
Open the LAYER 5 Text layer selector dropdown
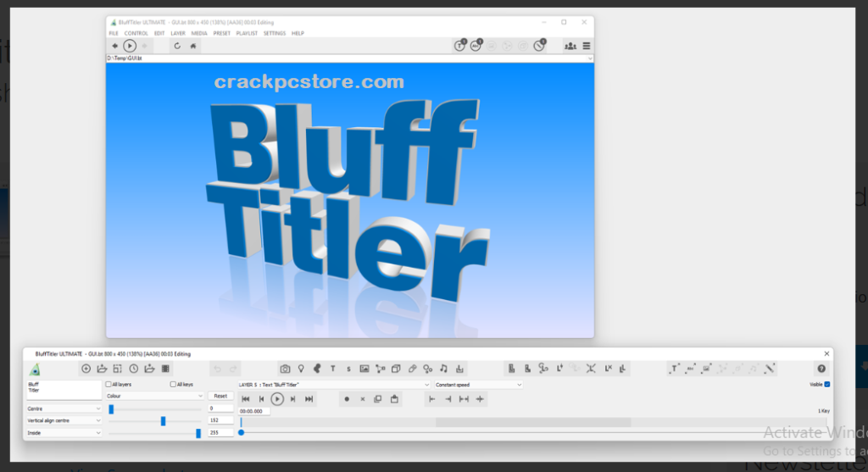pyautogui.click(x=334, y=385)
